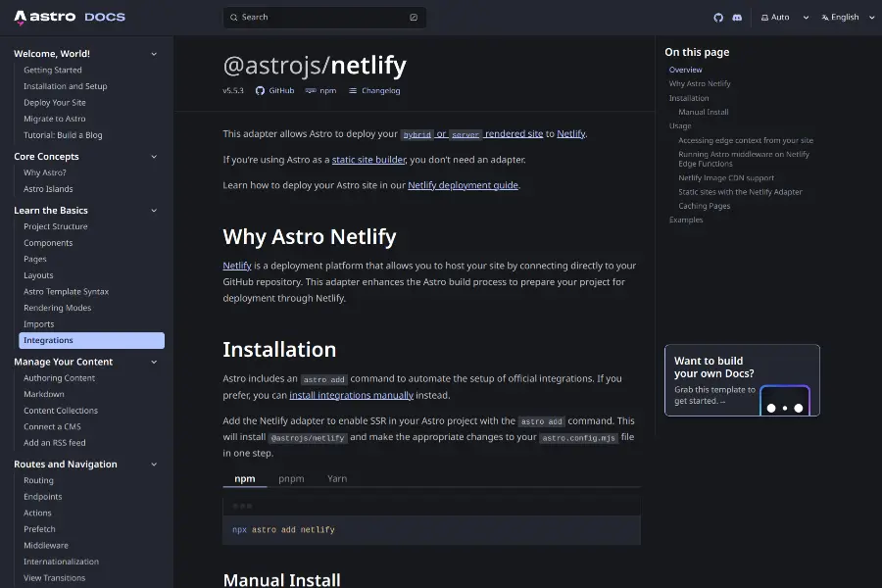Click the language globe icon near English
This screenshot has height=588, width=882.
(x=825, y=18)
